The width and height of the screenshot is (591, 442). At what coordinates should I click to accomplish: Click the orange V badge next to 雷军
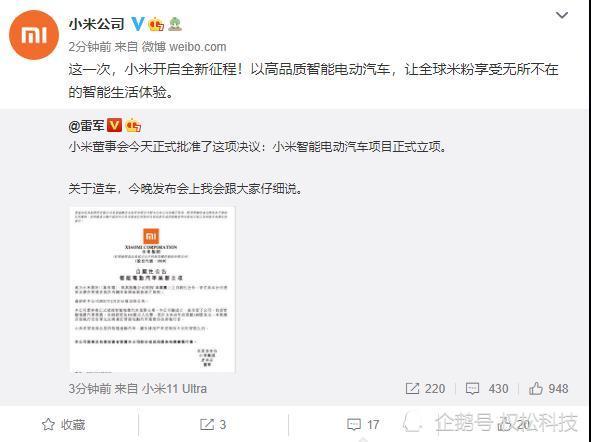[115, 125]
